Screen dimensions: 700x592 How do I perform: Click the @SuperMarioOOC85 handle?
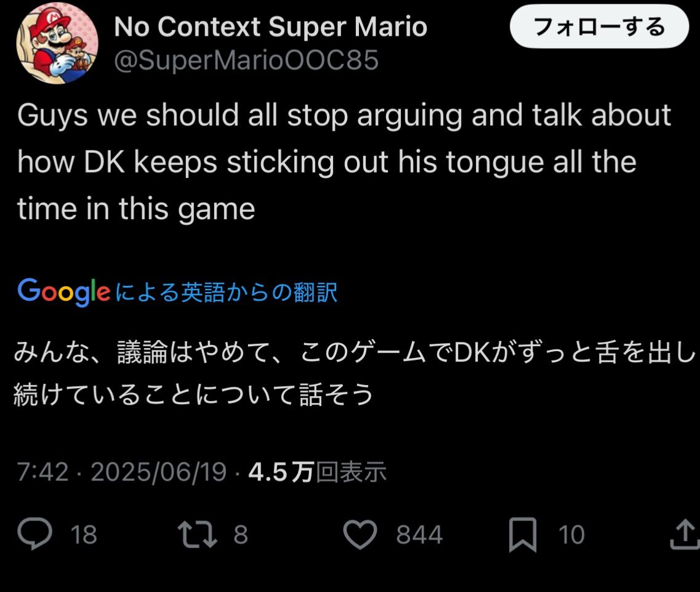246,60
